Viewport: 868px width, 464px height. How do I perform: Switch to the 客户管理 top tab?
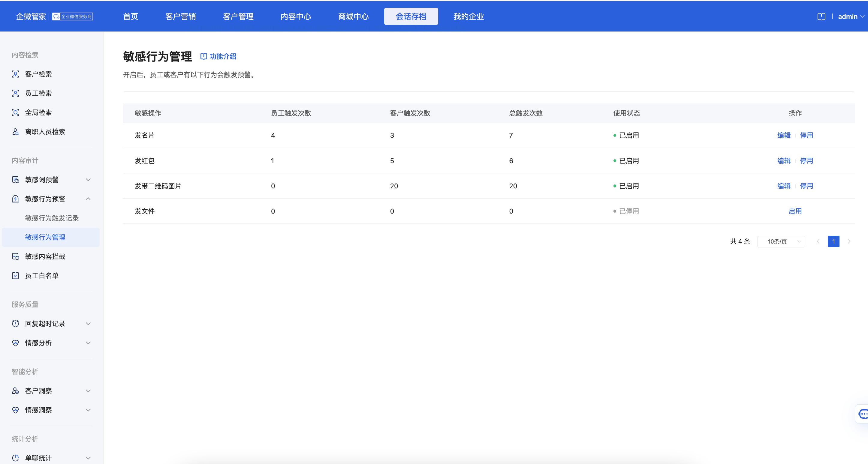coord(238,16)
